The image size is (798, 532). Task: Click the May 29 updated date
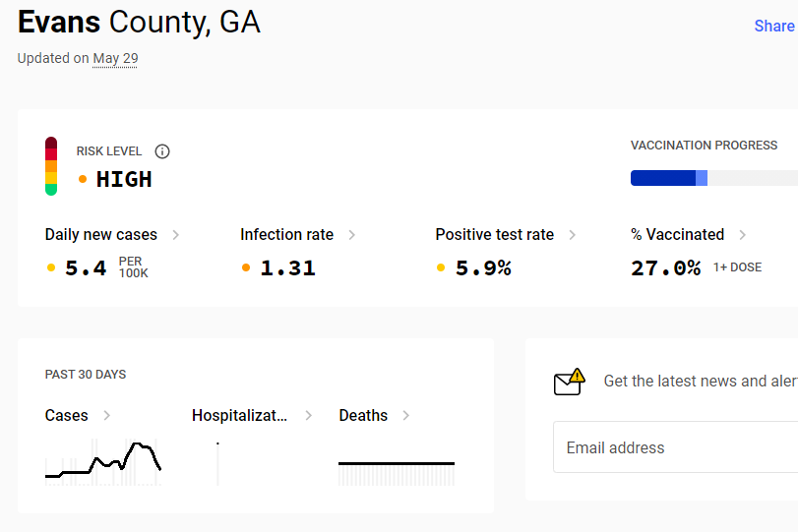115,58
